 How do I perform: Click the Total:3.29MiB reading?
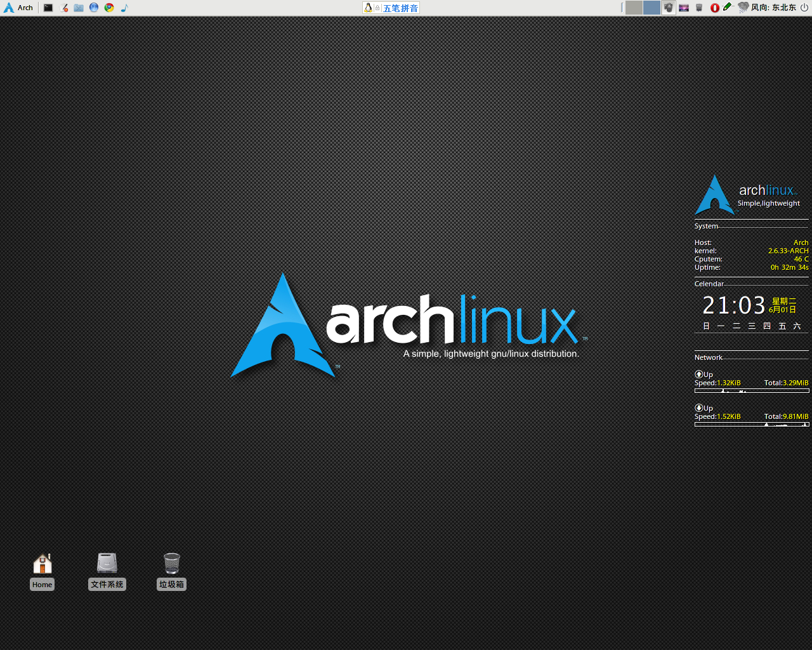(787, 383)
